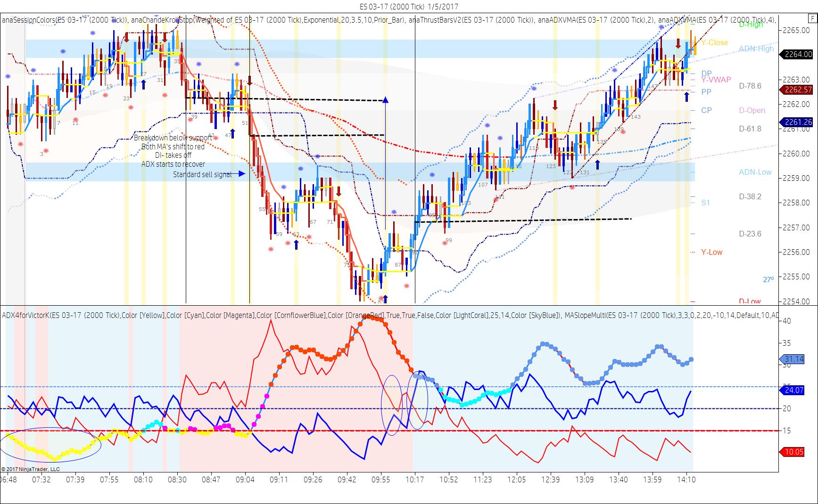This screenshot has height=504, width=818.
Task: Click the 09:26 time axis label
Action: coord(313,480)
